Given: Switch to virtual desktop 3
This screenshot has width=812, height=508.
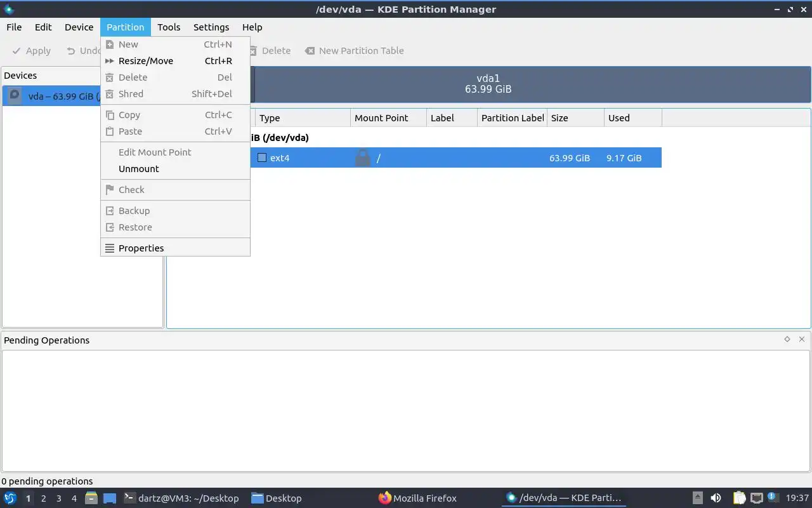Looking at the screenshot, I should click(x=59, y=498).
